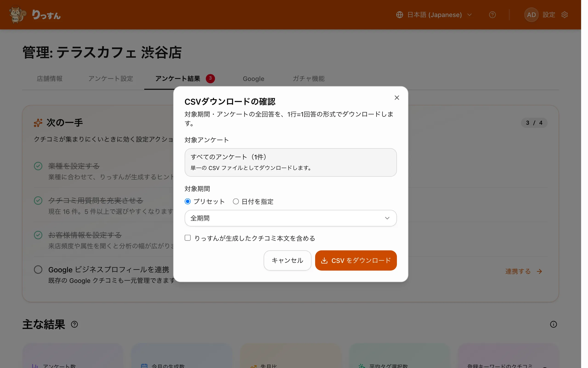Click the CSVダウンロードの確認 dialog title
Viewport: 588px width, 368px height.
click(x=230, y=102)
